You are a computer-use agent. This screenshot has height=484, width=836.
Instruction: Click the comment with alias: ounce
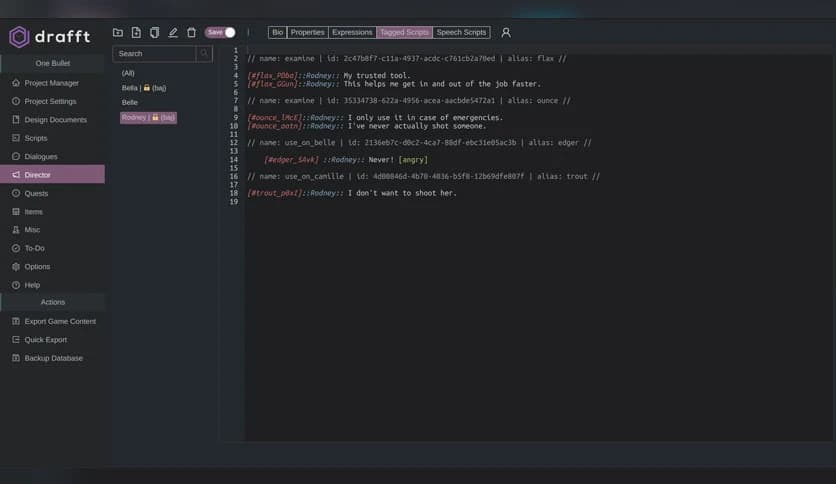coord(409,101)
